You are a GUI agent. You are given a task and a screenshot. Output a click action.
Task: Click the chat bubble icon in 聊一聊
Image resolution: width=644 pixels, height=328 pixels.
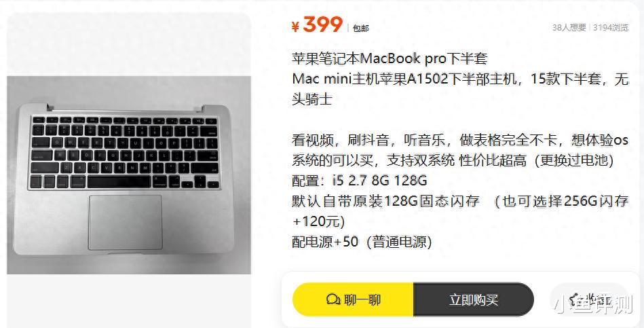tap(333, 299)
